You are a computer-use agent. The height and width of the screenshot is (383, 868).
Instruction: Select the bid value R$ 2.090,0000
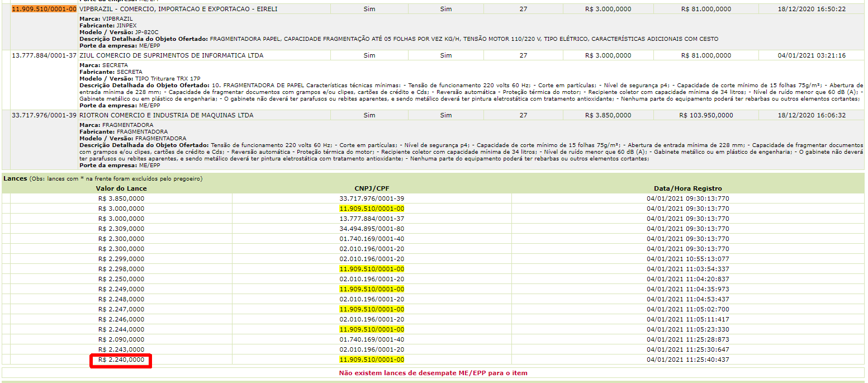[x=121, y=339]
